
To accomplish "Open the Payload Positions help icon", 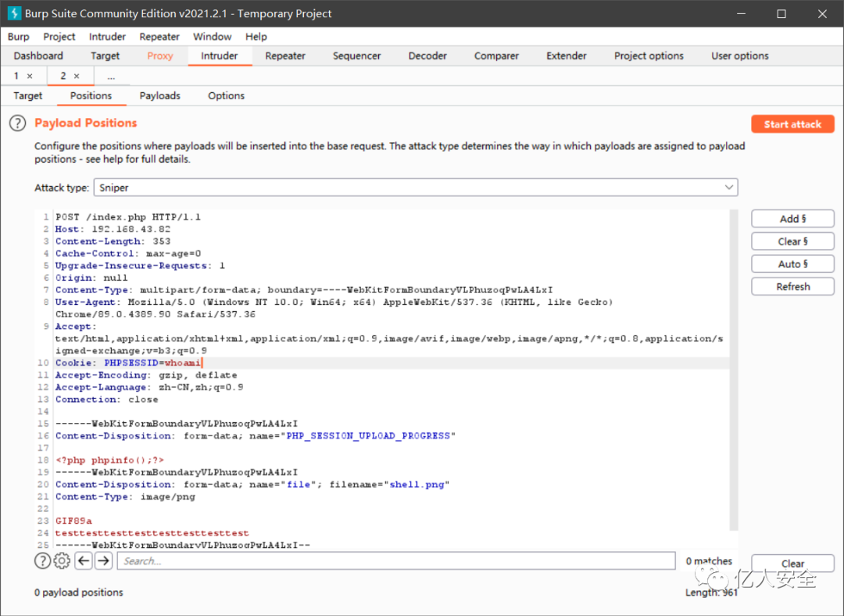I will (17, 124).
